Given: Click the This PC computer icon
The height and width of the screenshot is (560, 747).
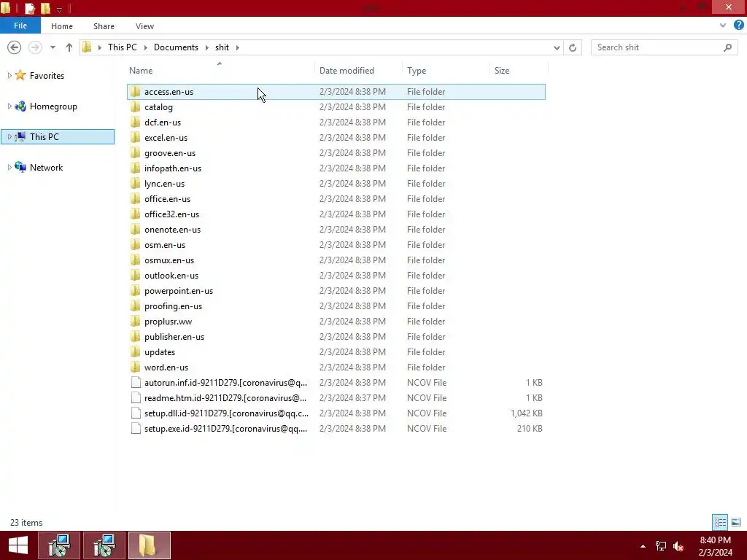Looking at the screenshot, I should pos(20,136).
